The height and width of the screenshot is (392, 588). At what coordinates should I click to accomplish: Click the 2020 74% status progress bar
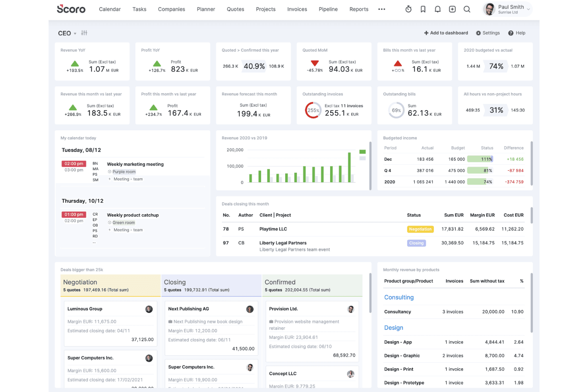click(x=480, y=182)
